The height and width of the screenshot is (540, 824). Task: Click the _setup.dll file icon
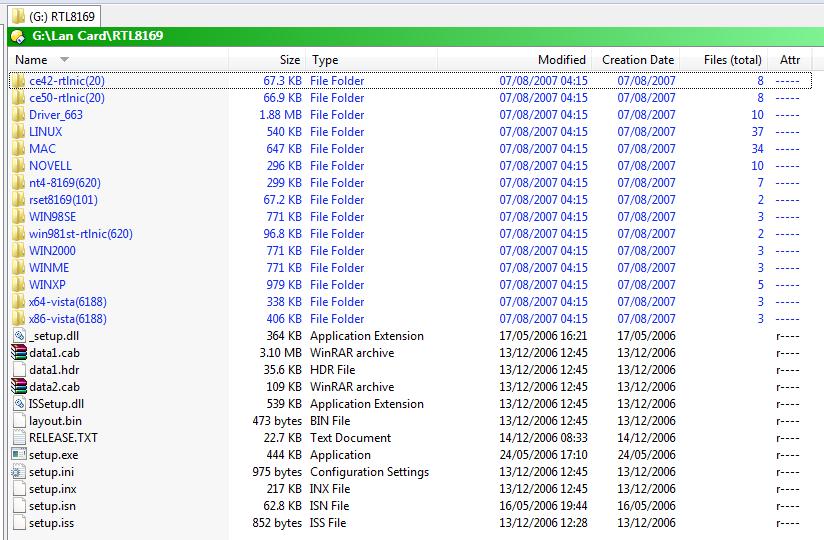(19, 336)
